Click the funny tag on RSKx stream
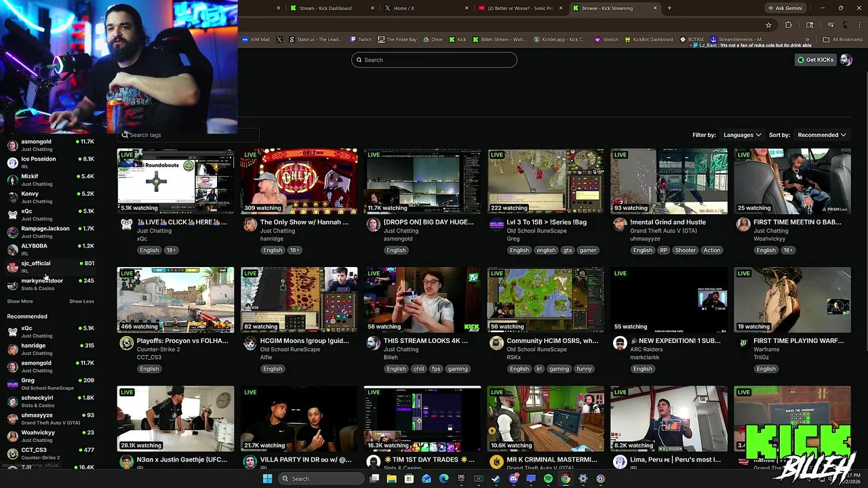 [x=584, y=369]
